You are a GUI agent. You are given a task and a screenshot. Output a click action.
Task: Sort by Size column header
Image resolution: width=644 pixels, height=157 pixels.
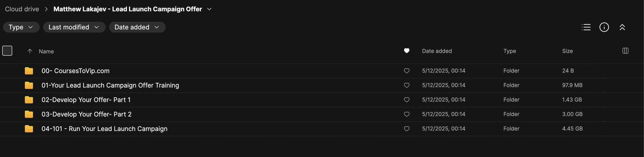point(567,51)
